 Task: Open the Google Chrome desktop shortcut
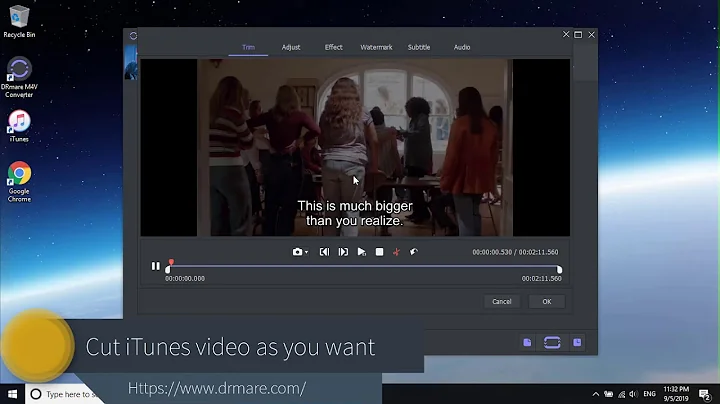click(x=19, y=181)
